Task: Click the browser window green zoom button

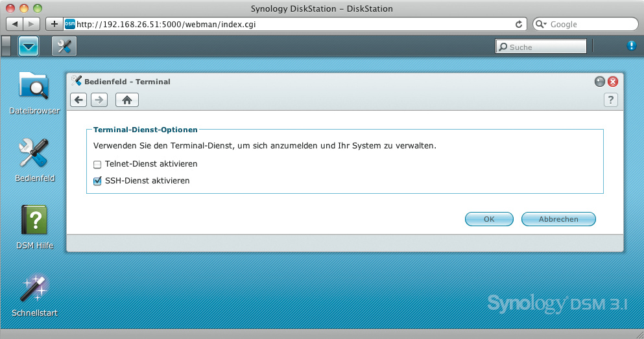Action: coord(38,8)
